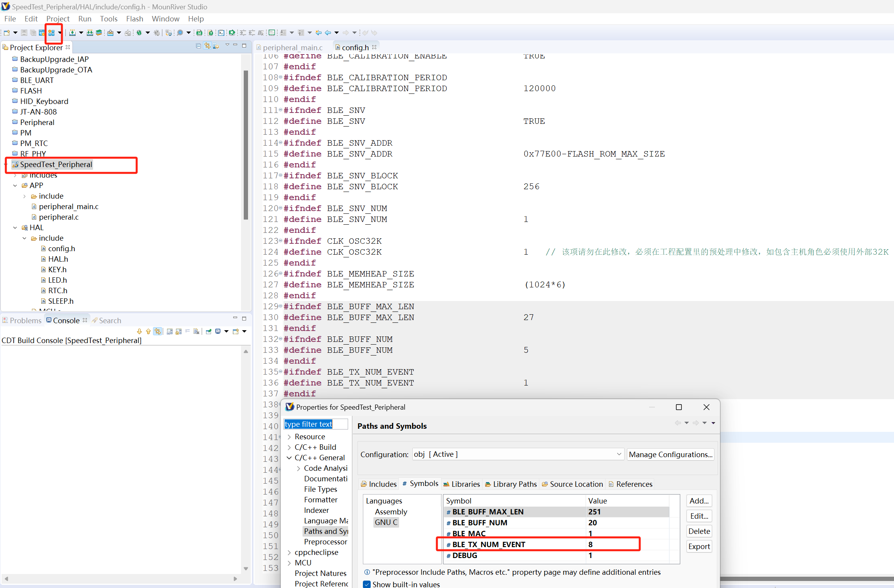This screenshot has width=894, height=588.
Task: Click the Search magnifier toolbar icon
Action: pos(180,33)
